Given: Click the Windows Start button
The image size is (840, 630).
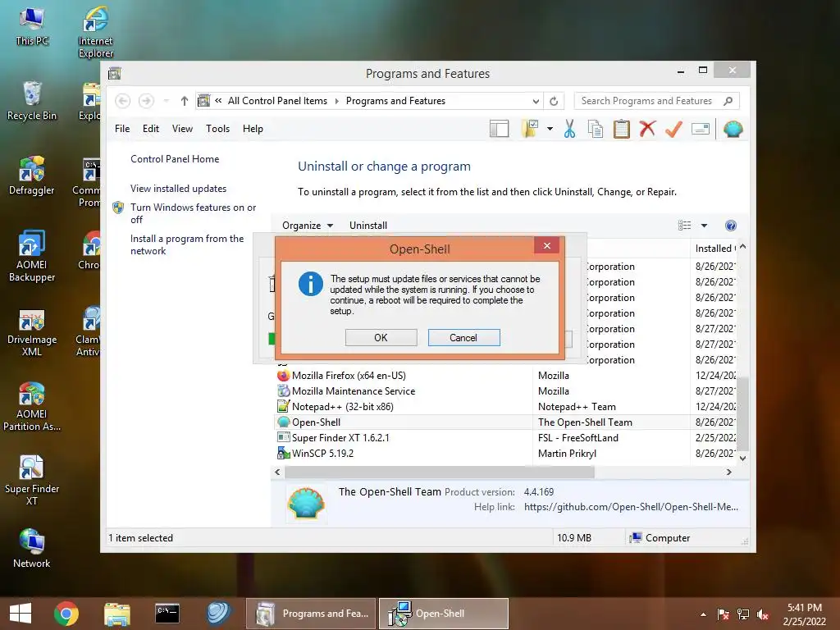Looking at the screenshot, I should point(21,614).
